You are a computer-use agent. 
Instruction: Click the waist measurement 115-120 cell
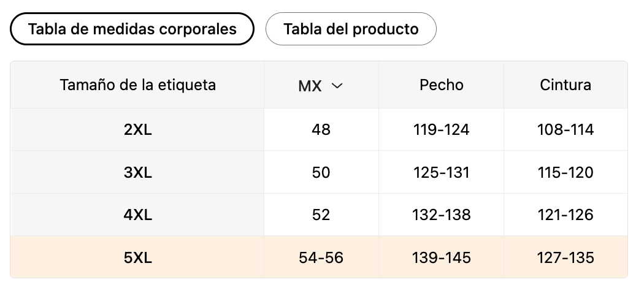[565, 172]
